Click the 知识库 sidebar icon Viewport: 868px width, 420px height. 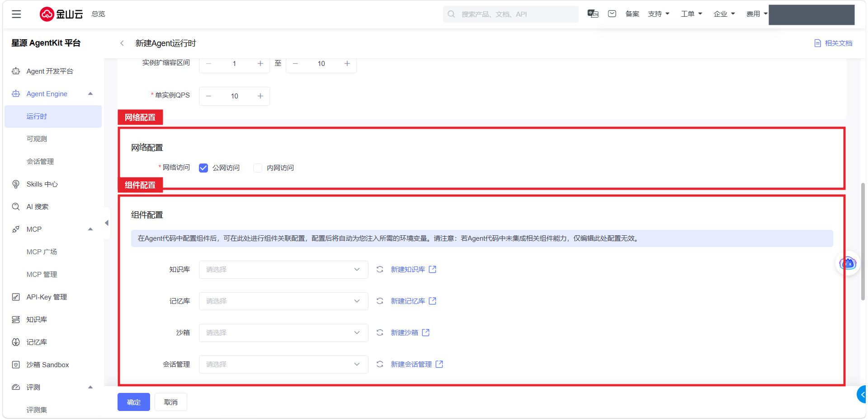pyautogui.click(x=16, y=319)
